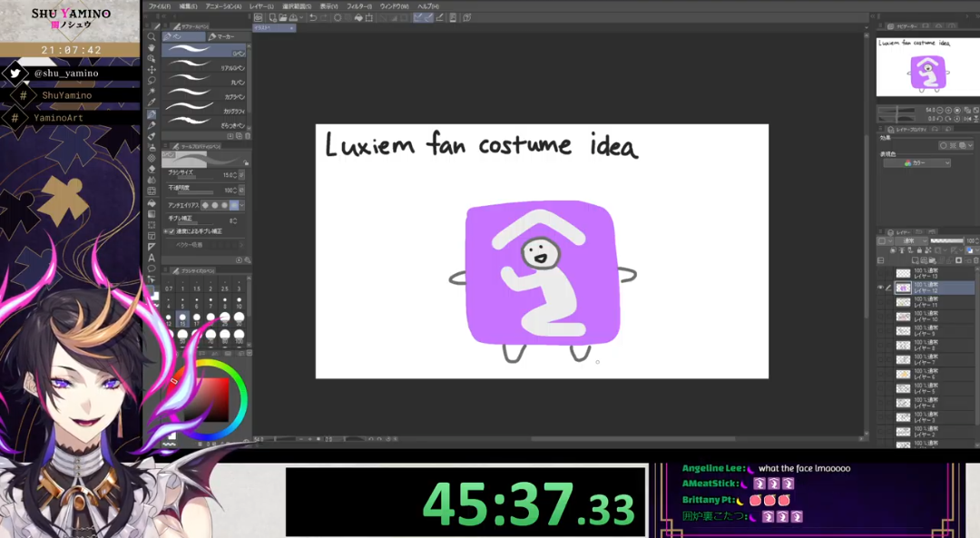Viewport: 980px width, 538px height.
Task: Click the Undo arrow in command bar
Action: [x=313, y=17]
